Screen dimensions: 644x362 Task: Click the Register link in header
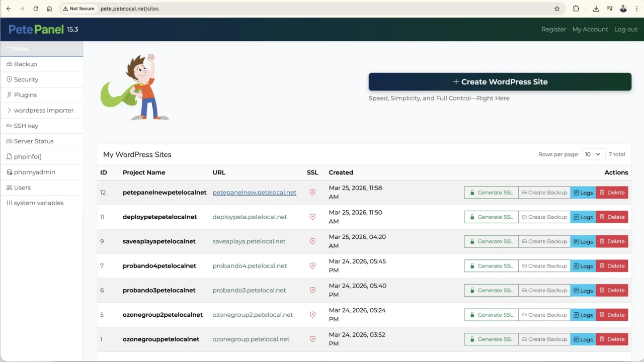coord(553,29)
